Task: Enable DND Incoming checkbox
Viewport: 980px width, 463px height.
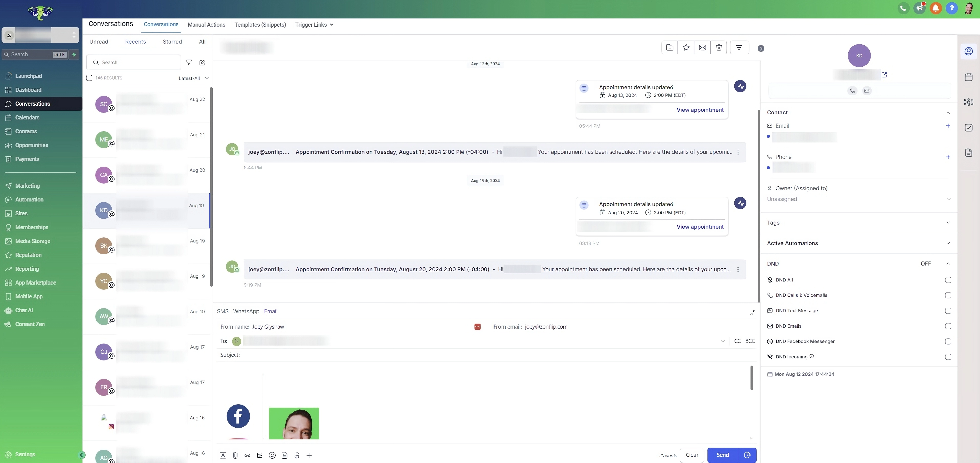Action: pos(948,357)
